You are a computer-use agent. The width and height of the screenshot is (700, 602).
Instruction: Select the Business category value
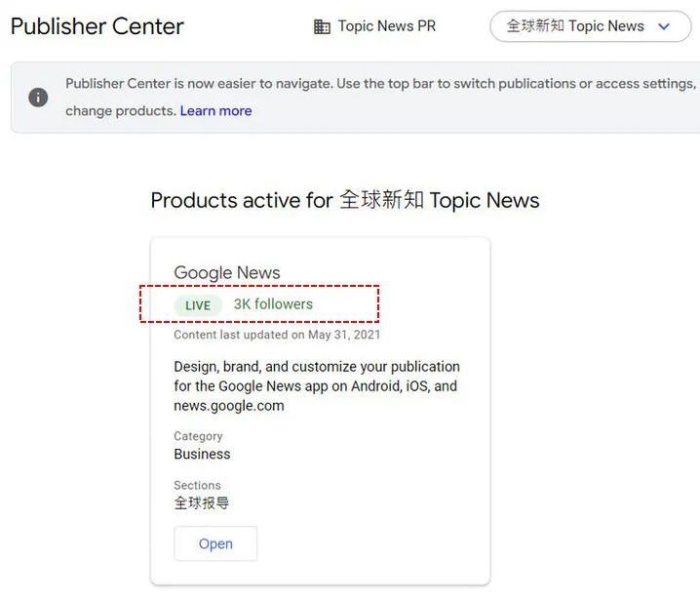[x=202, y=455]
